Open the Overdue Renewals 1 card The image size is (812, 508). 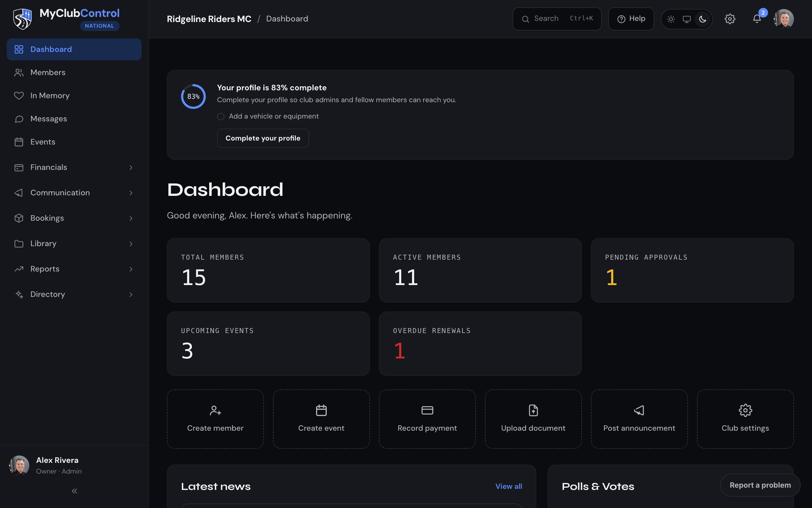coord(480,344)
